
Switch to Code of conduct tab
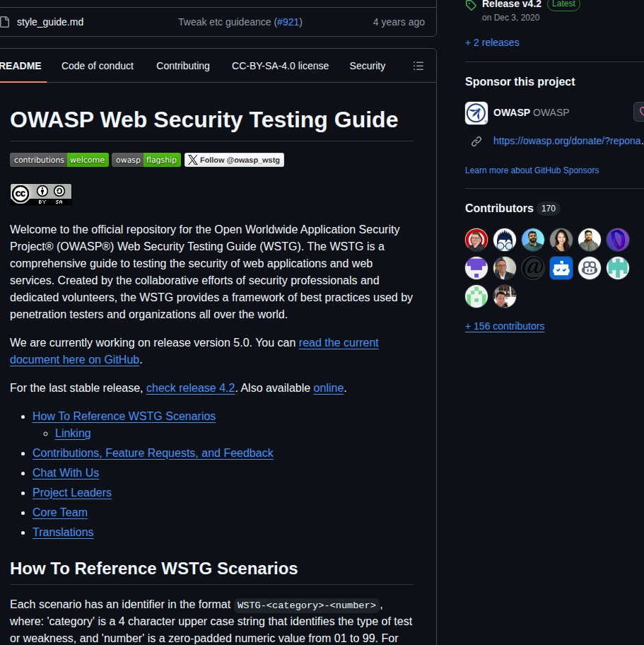coord(98,66)
